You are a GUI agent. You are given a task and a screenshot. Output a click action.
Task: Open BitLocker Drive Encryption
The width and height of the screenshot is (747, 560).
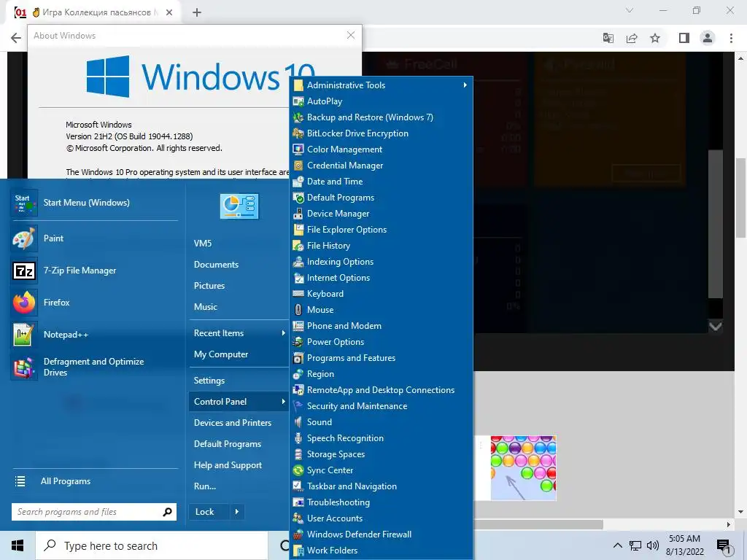click(381, 133)
